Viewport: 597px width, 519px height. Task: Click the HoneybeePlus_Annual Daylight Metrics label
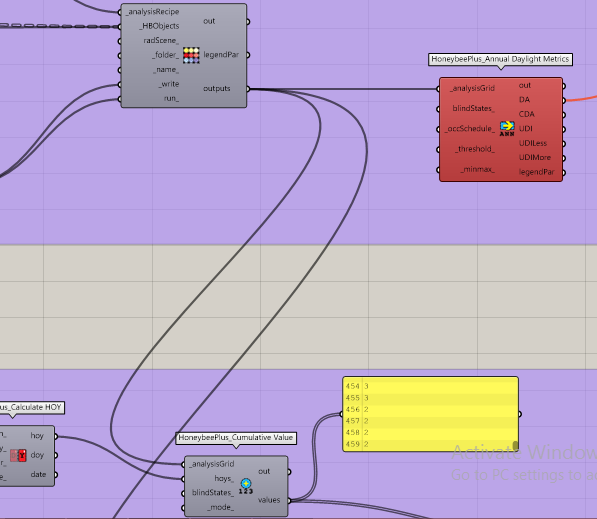[x=500, y=59]
